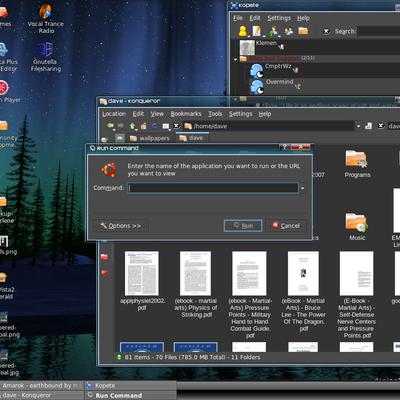The height and width of the screenshot is (400, 400).
Task: Click the Back arrow in Konqueror toolbar
Action: (110, 126)
